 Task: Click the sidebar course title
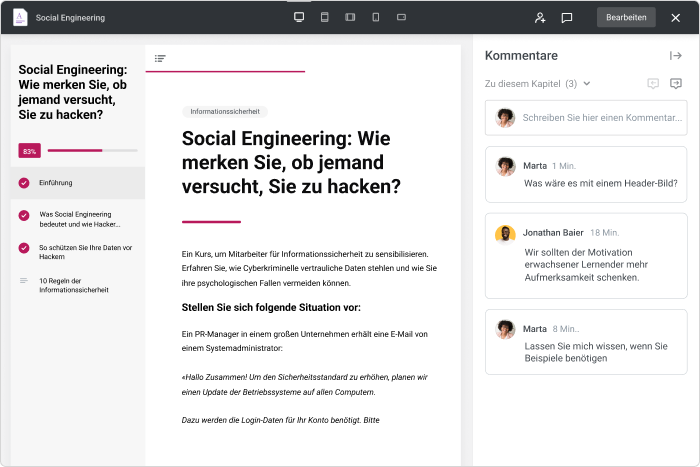coord(73,92)
